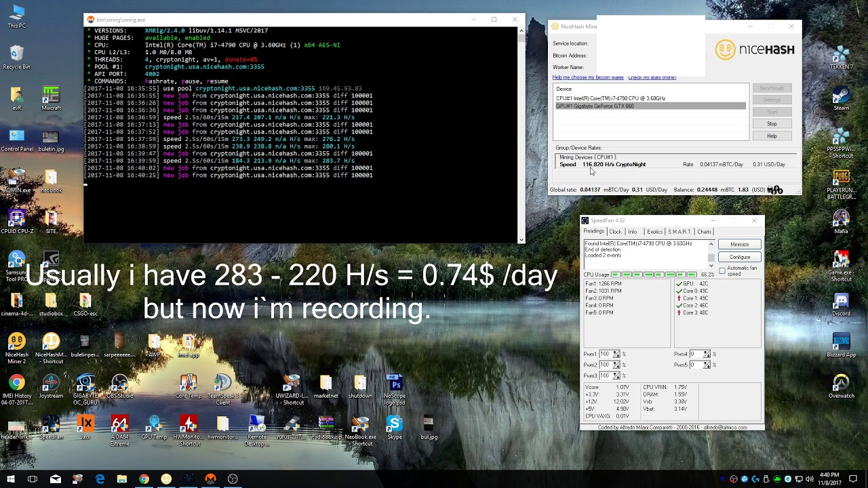The width and height of the screenshot is (868, 488).
Task: Open the Exotics tab in SpeedFan
Action: click(654, 232)
